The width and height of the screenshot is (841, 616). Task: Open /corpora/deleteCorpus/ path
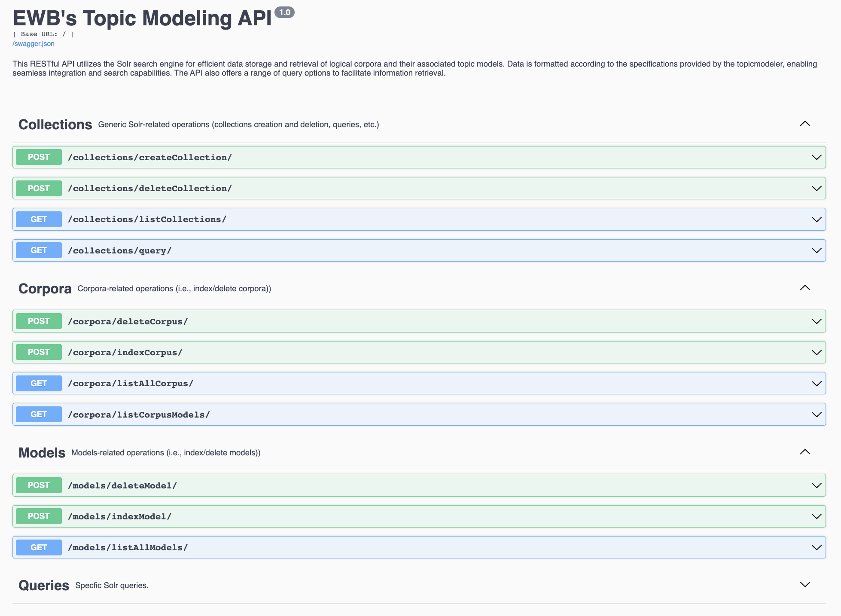(128, 322)
